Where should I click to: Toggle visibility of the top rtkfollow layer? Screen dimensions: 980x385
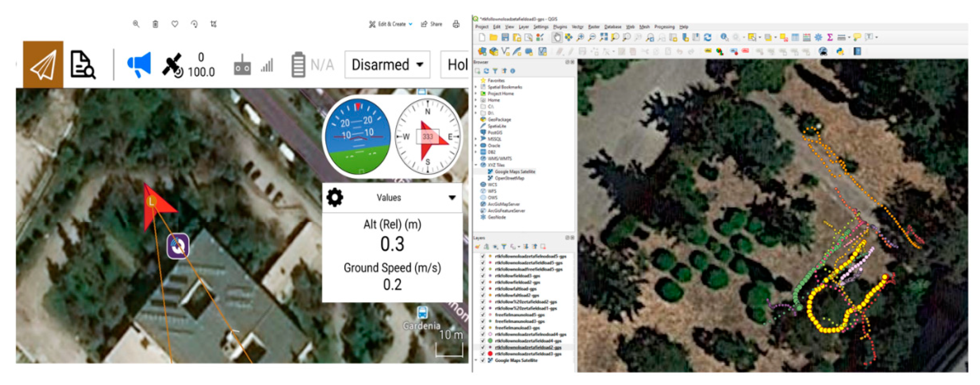(483, 256)
